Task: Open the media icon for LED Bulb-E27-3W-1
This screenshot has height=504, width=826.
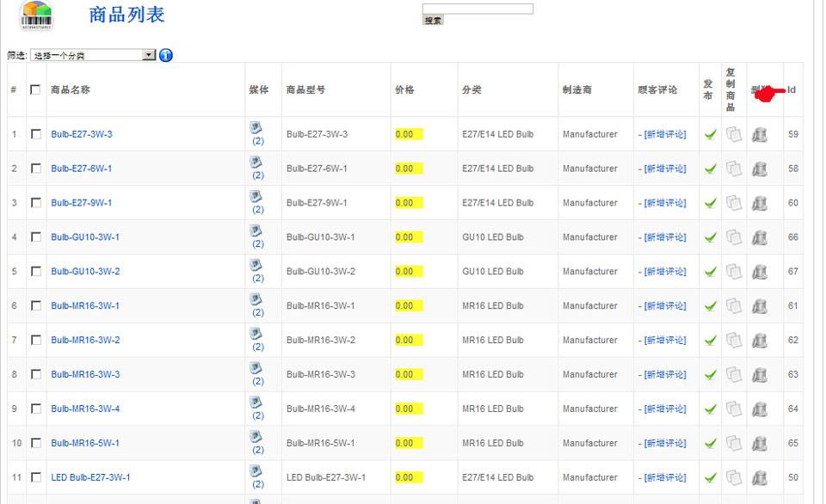Action: pos(256,471)
